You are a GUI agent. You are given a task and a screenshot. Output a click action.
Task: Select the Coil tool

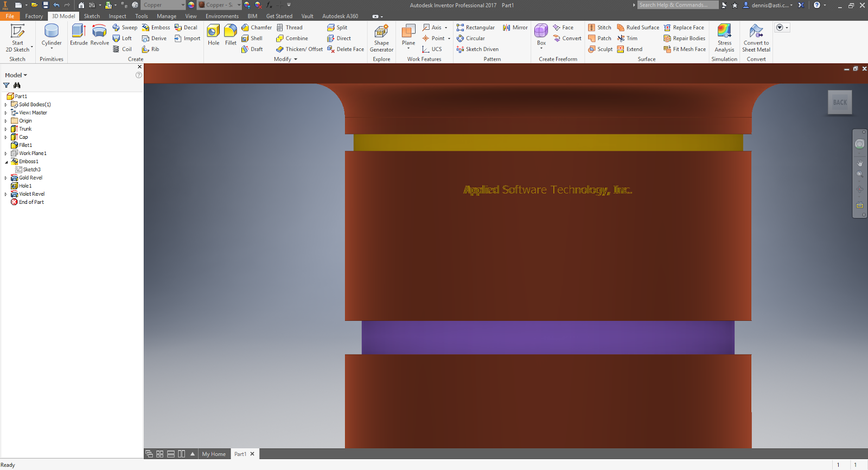(x=122, y=49)
